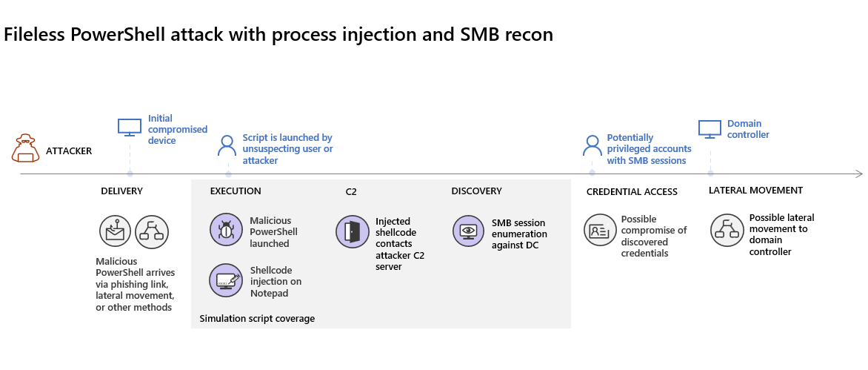The width and height of the screenshot is (868, 370).
Task: Click the attacker hacker icon
Action: coord(25,148)
